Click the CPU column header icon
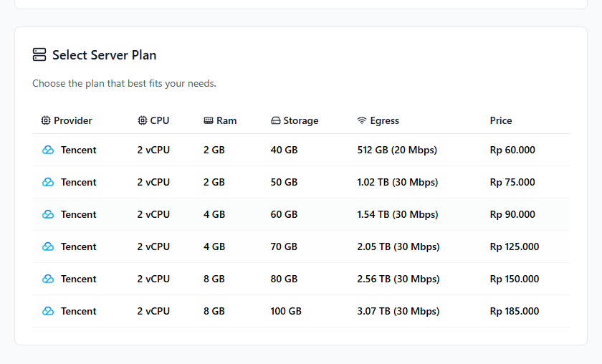 click(142, 120)
